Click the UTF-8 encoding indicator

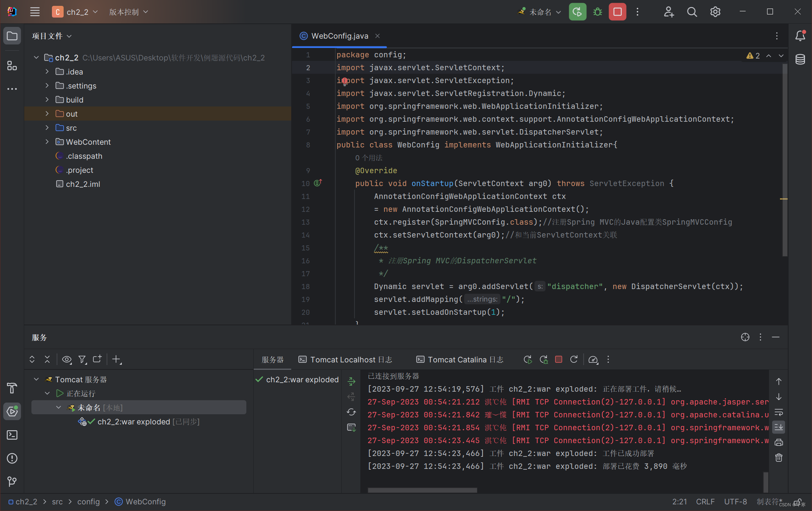click(x=735, y=502)
